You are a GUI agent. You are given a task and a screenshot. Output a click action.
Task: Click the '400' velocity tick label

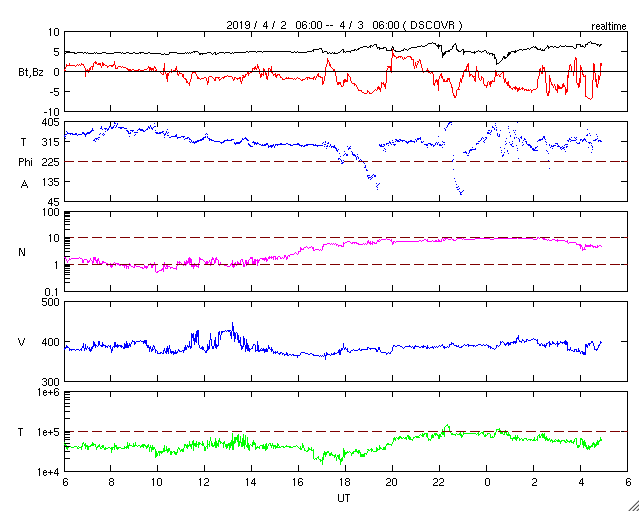click(x=52, y=342)
